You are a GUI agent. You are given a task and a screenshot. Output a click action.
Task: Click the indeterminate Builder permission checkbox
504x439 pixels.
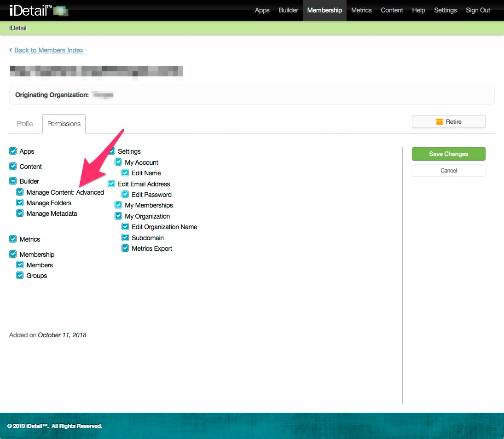coord(13,181)
